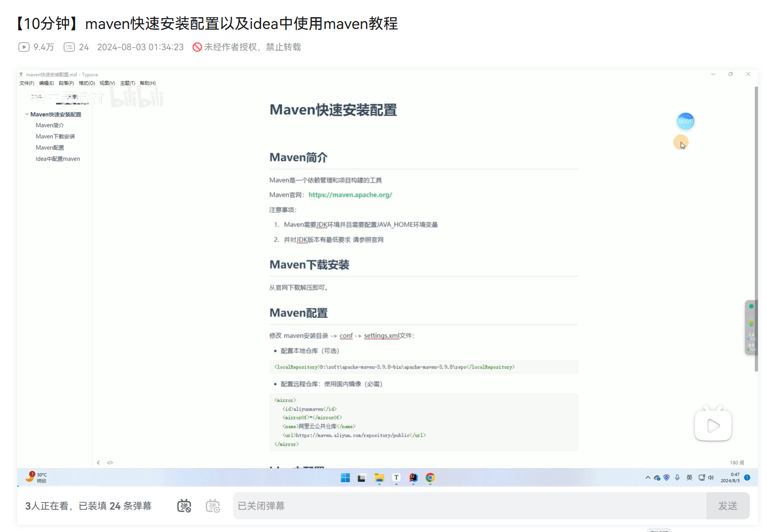Click the underlined conf link text
767x532 pixels.
click(346, 336)
